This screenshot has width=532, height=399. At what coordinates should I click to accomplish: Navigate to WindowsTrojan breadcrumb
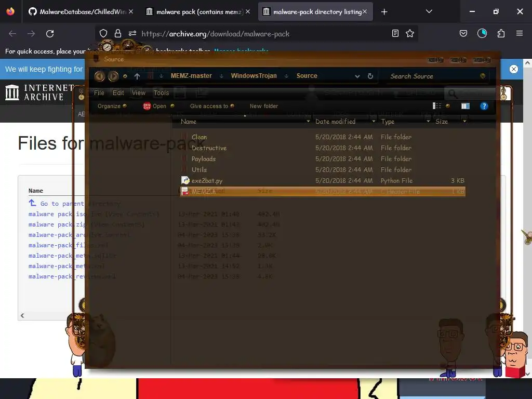point(254,76)
